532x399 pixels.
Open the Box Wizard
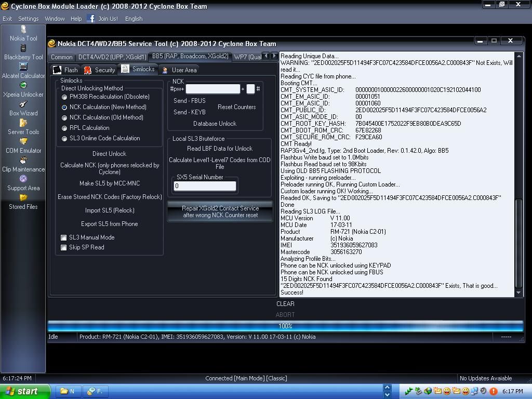pos(23,109)
